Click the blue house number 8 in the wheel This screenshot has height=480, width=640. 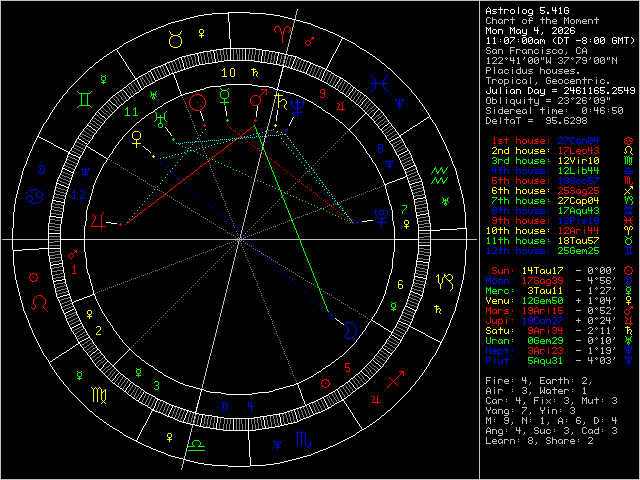coord(380,149)
